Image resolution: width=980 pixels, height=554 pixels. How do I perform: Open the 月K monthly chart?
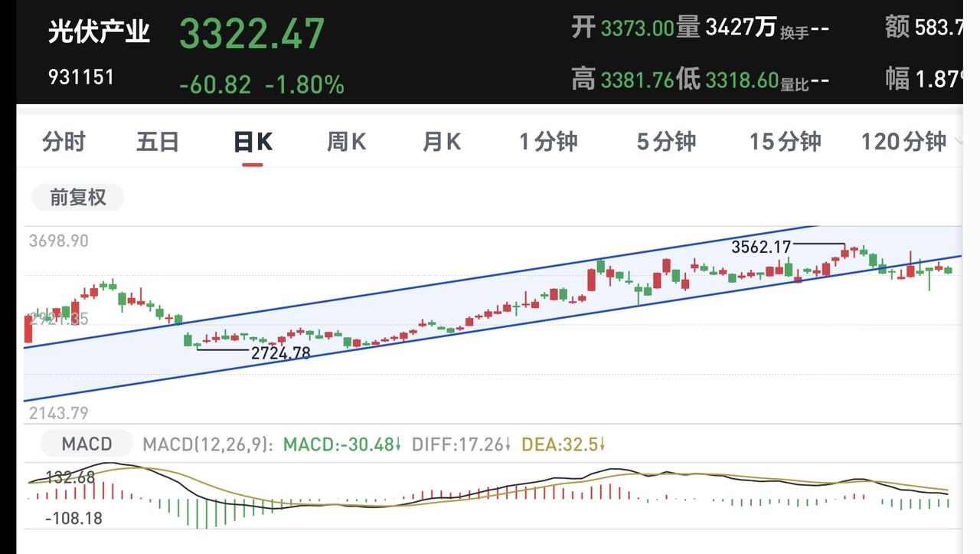point(442,142)
